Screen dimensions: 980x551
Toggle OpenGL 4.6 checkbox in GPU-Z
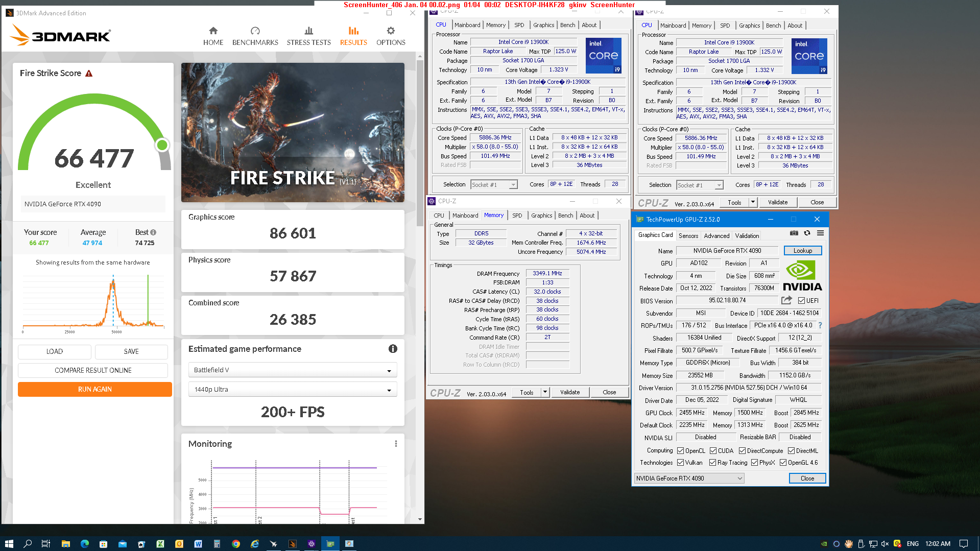(783, 463)
